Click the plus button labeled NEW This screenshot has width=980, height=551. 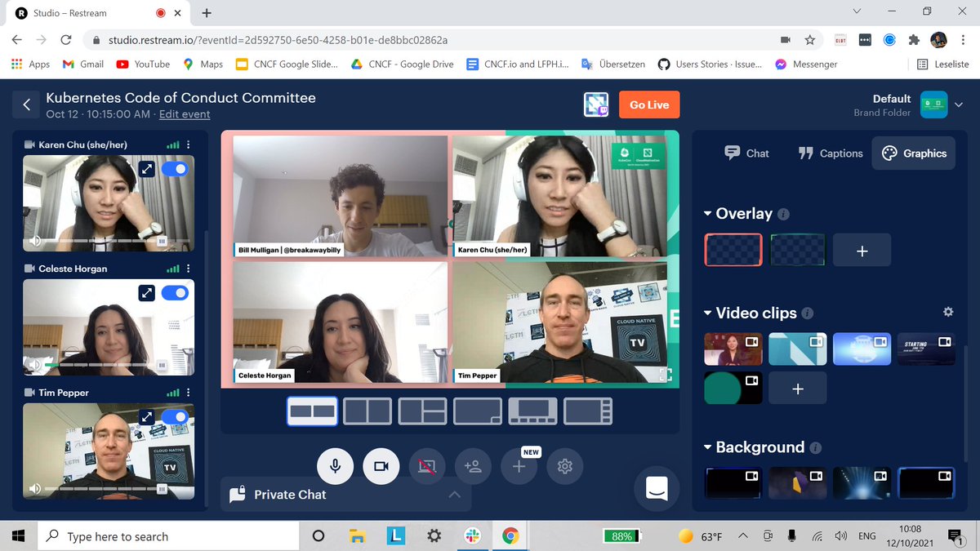tap(519, 466)
